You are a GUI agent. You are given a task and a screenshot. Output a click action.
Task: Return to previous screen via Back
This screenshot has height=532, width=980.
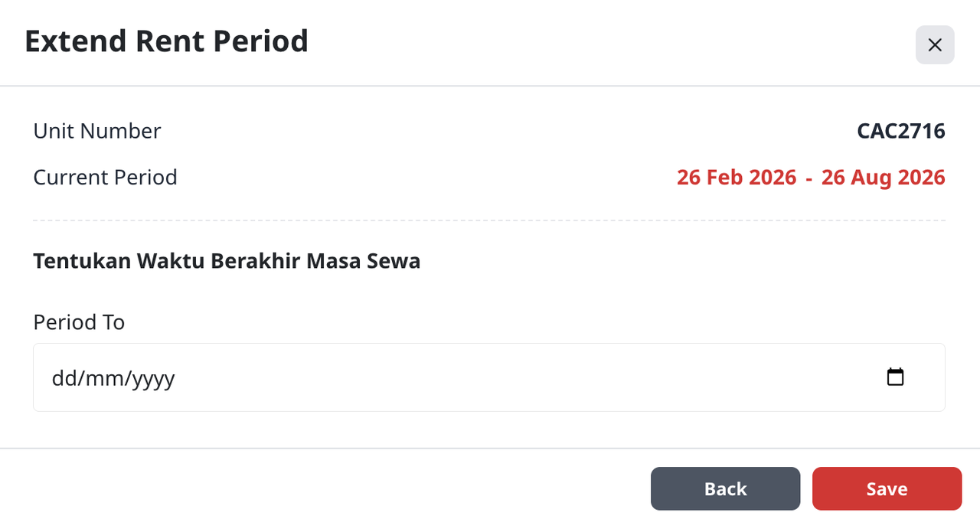click(x=725, y=488)
